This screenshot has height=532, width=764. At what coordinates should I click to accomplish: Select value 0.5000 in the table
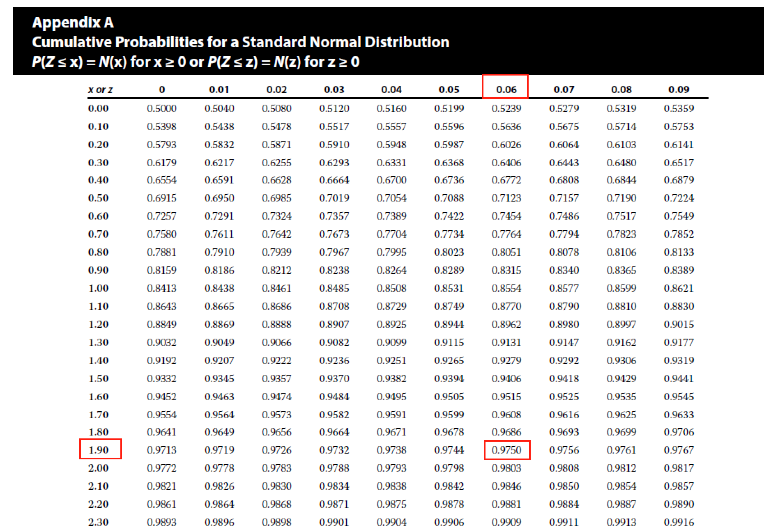tap(162, 108)
